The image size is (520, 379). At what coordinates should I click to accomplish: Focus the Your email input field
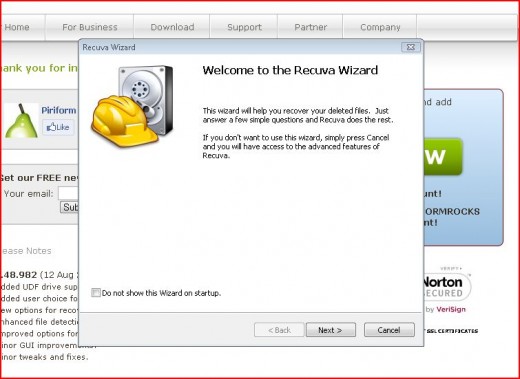coord(69,193)
